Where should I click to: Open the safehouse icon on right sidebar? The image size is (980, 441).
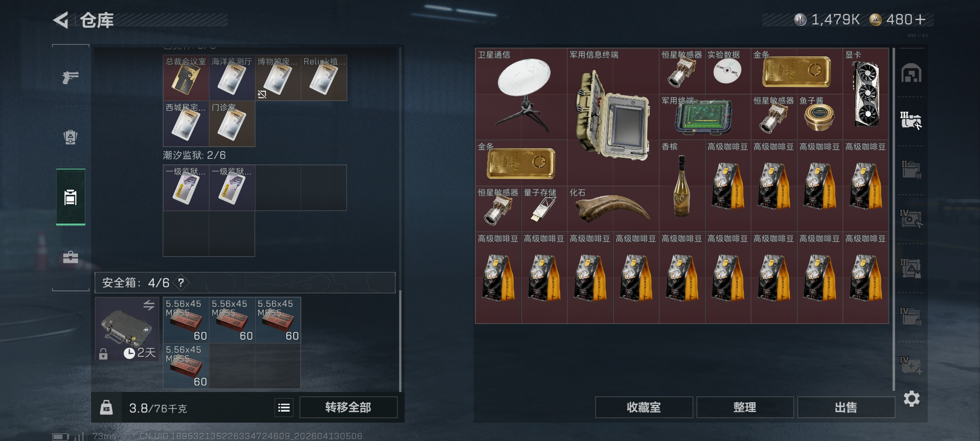[x=911, y=73]
